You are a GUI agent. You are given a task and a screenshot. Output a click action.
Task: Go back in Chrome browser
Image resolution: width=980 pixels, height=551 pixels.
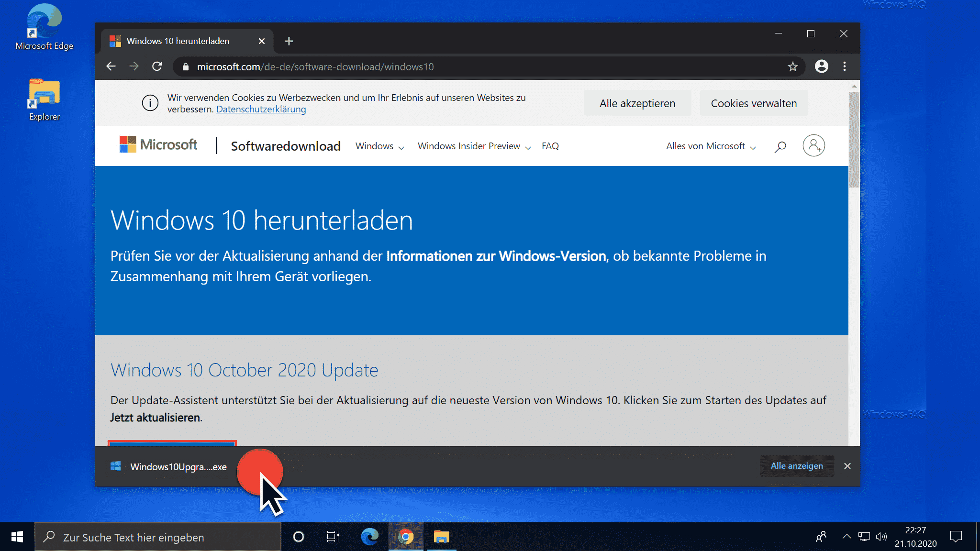coord(111,66)
